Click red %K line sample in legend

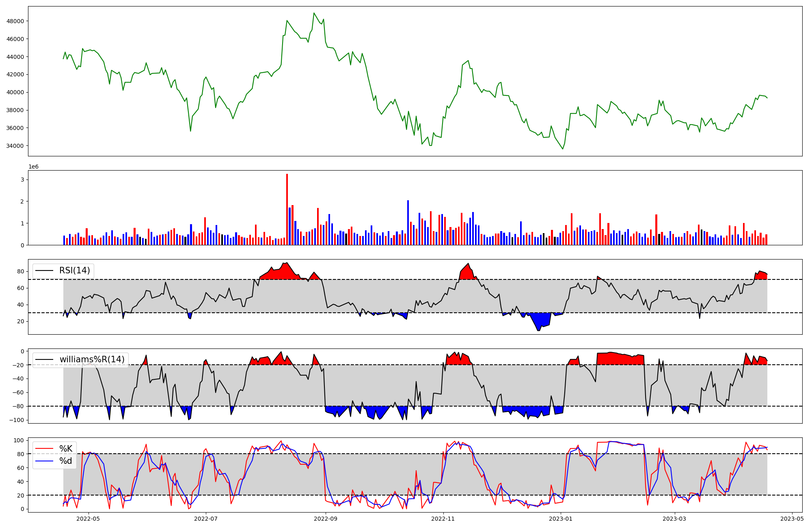pos(44,449)
